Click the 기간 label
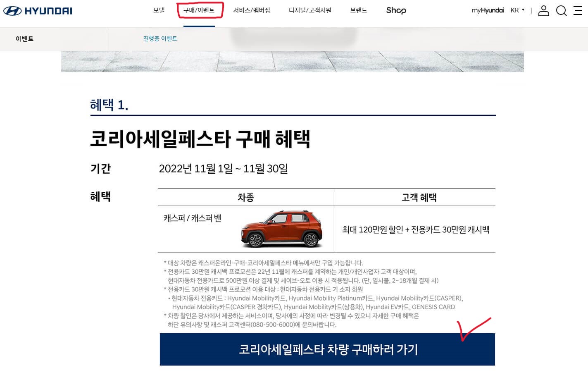The image size is (588, 375). tap(100, 169)
